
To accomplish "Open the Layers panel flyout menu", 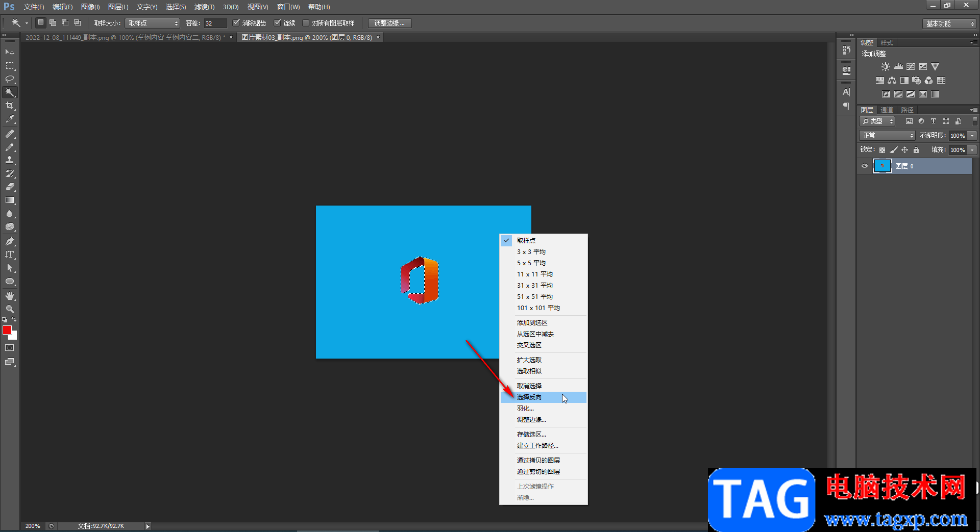I will (x=973, y=110).
